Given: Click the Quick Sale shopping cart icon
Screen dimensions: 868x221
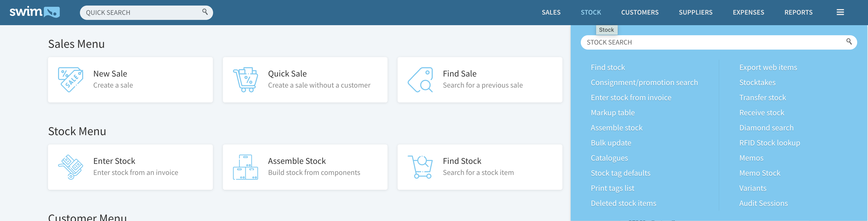Looking at the screenshot, I should click(x=245, y=80).
